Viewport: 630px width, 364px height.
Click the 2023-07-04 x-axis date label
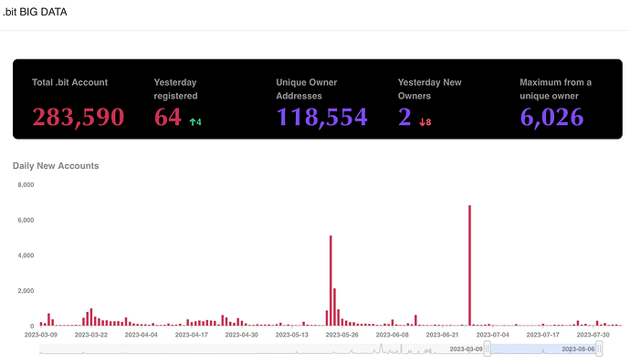point(493,335)
